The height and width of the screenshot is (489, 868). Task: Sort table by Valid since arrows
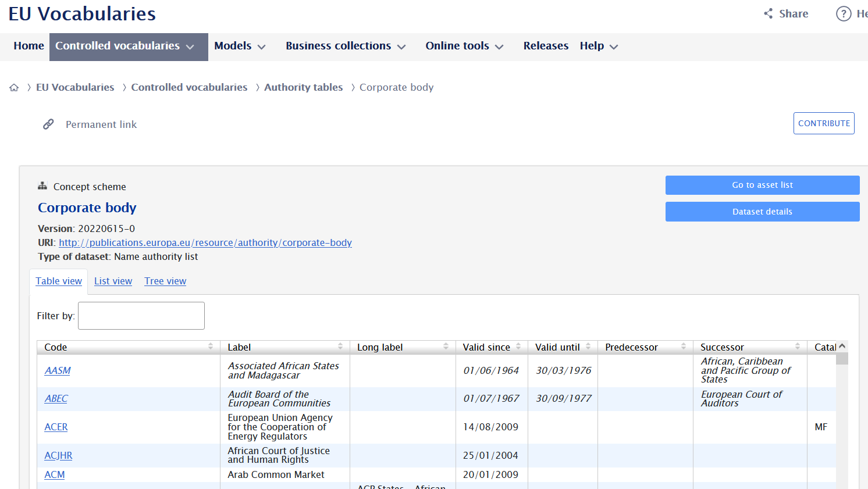[518, 347]
